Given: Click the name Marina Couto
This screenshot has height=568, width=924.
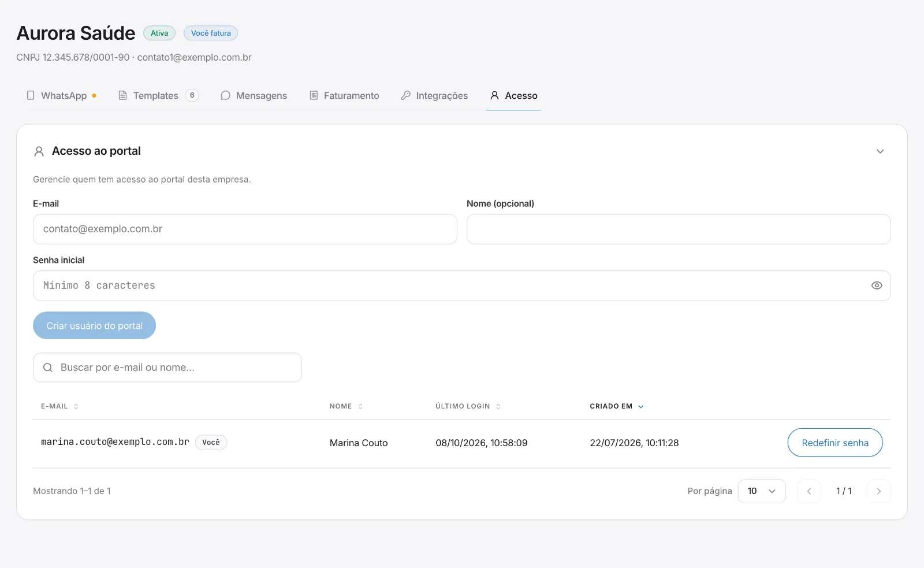Looking at the screenshot, I should click(x=359, y=443).
